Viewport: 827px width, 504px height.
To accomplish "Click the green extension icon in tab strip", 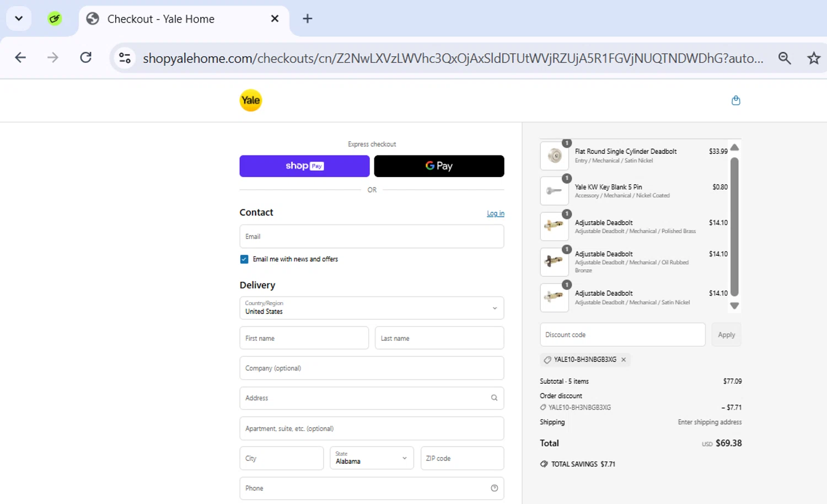I will (x=54, y=19).
